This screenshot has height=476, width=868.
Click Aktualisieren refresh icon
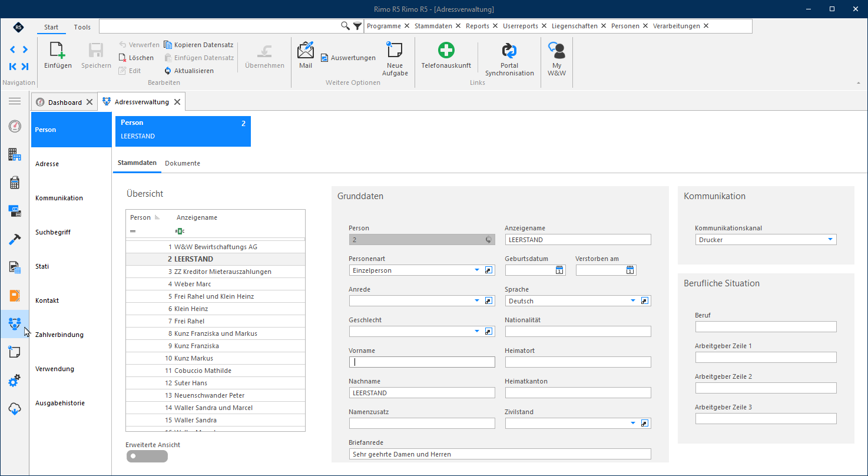(168, 71)
